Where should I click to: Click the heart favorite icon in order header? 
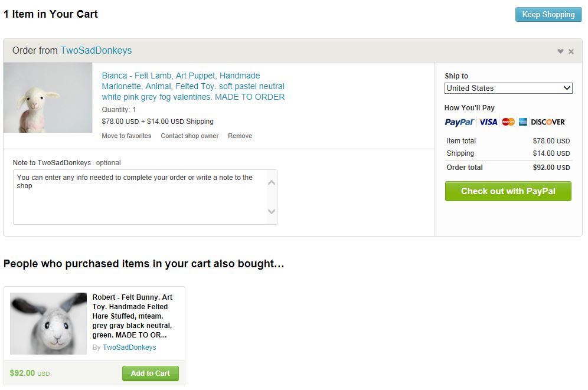560,51
